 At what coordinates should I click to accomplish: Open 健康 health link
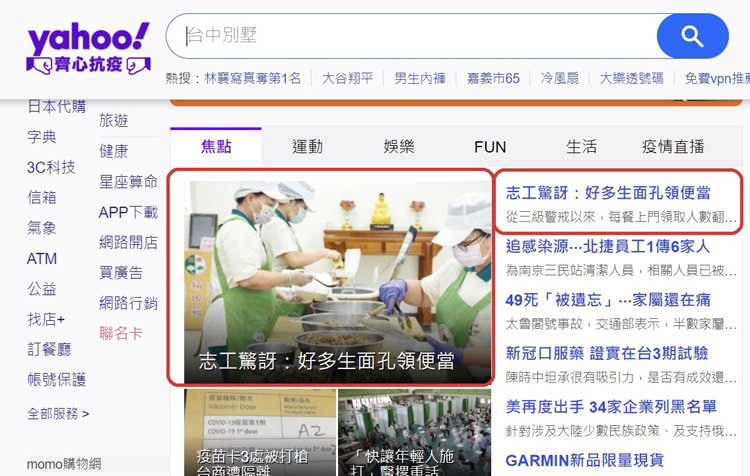[x=113, y=151]
